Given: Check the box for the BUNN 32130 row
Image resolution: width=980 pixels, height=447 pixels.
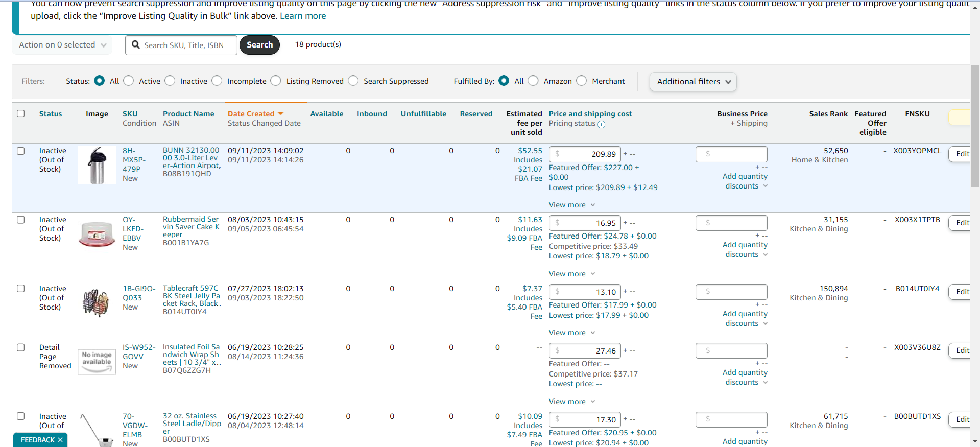Looking at the screenshot, I should pyautogui.click(x=21, y=151).
